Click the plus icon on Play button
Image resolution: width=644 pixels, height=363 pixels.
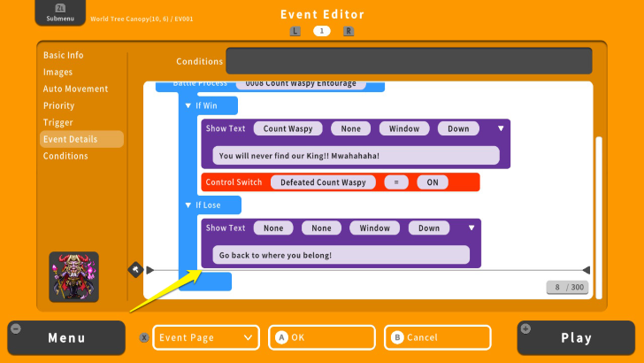point(525,328)
